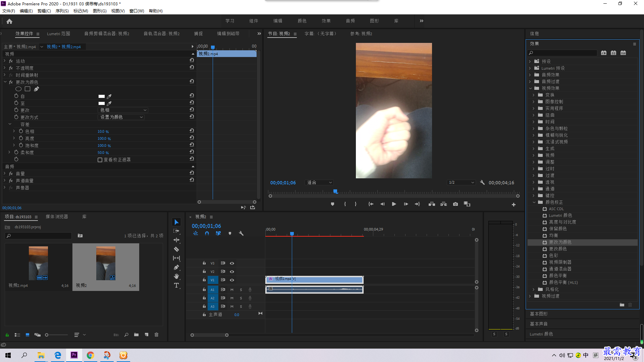The width and height of the screenshot is (644, 362).
Task: Toggle linked selection in timeline
Action: [218, 233]
